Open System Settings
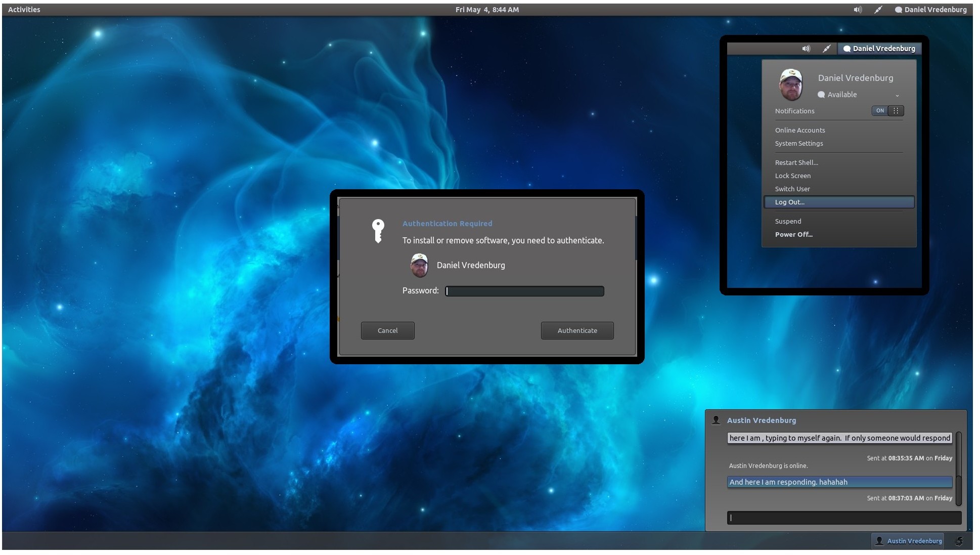 [x=799, y=143]
